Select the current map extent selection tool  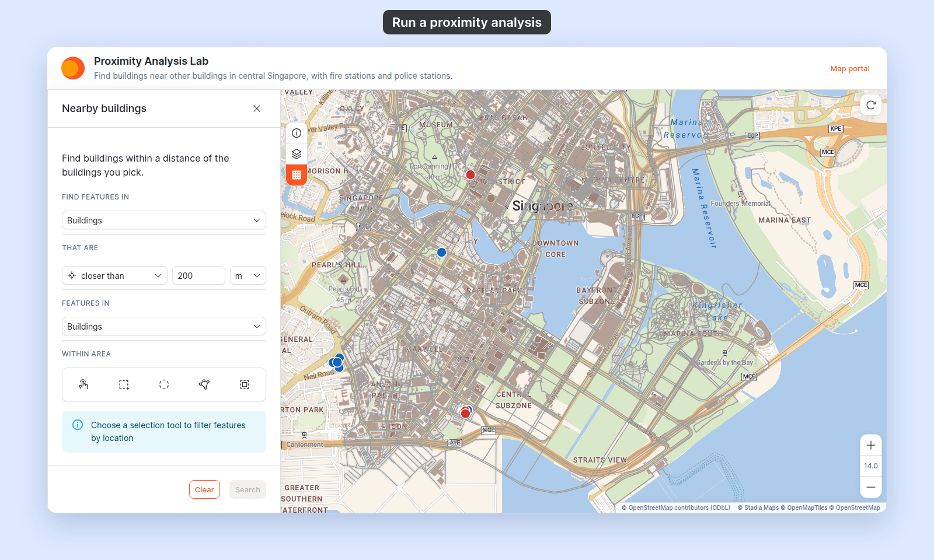point(245,384)
